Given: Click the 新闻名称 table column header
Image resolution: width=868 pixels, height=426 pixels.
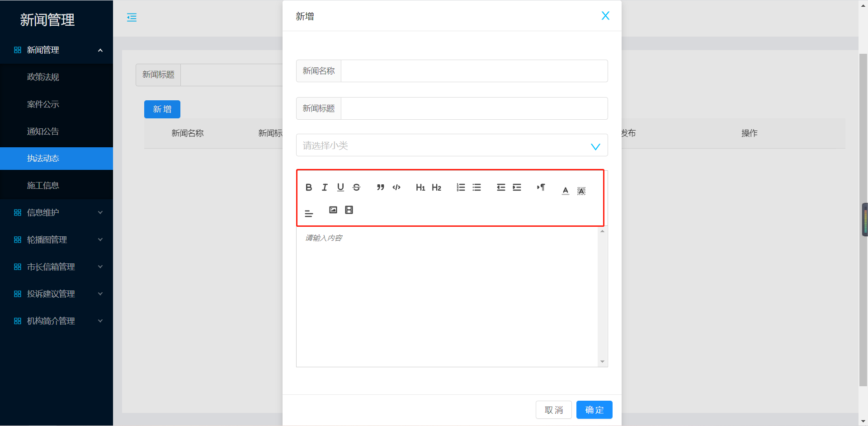Looking at the screenshot, I should 188,133.
